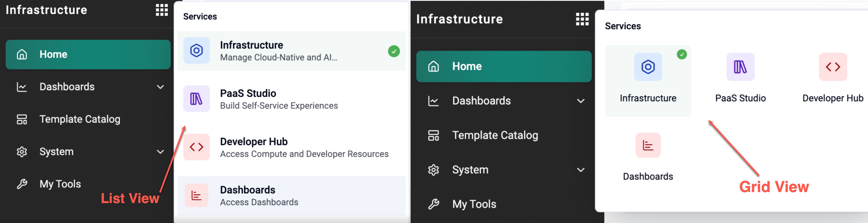Open the app grid icon in right panel

[x=582, y=19]
